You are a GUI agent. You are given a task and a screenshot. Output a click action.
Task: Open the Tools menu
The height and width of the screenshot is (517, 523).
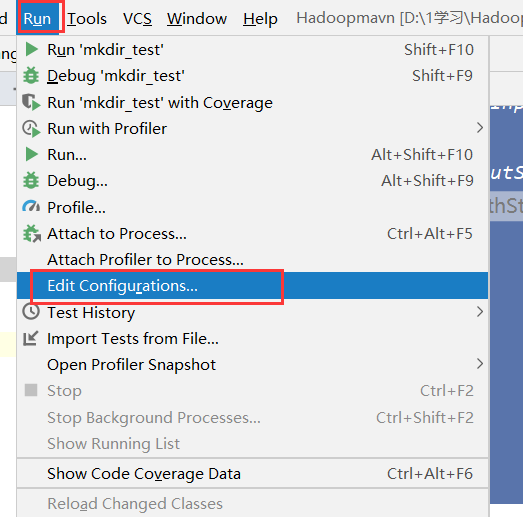pyautogui.click(x=87, y=18)
